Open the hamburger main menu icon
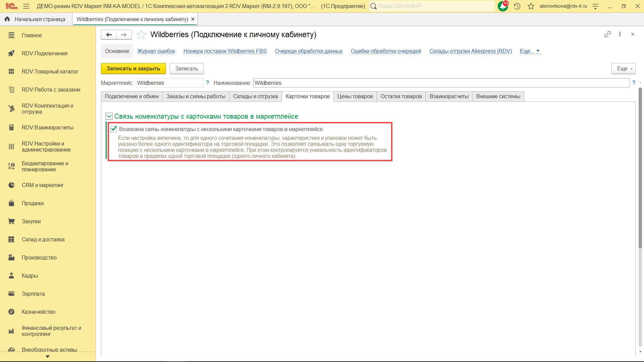The height and width of the screenshot is (362, 644). pos(26,6)
